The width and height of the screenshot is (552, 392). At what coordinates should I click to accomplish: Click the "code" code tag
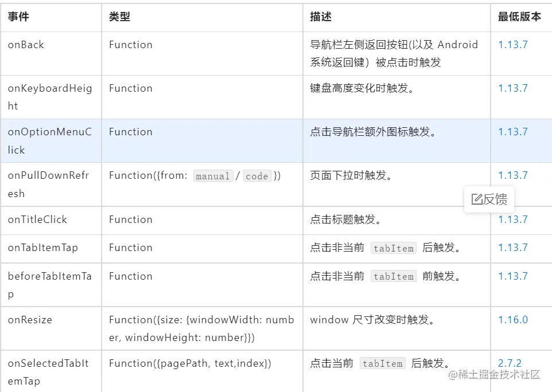coord(256,177)
